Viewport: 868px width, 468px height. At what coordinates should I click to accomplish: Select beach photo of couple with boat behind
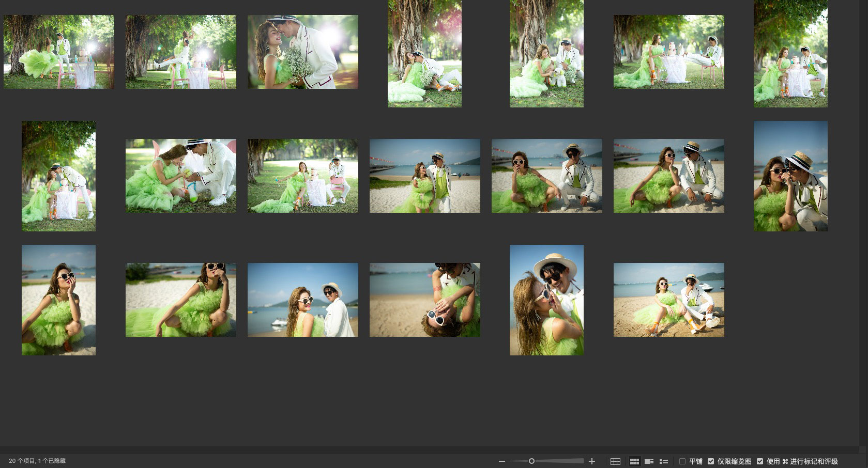click(x=303, y=300)
